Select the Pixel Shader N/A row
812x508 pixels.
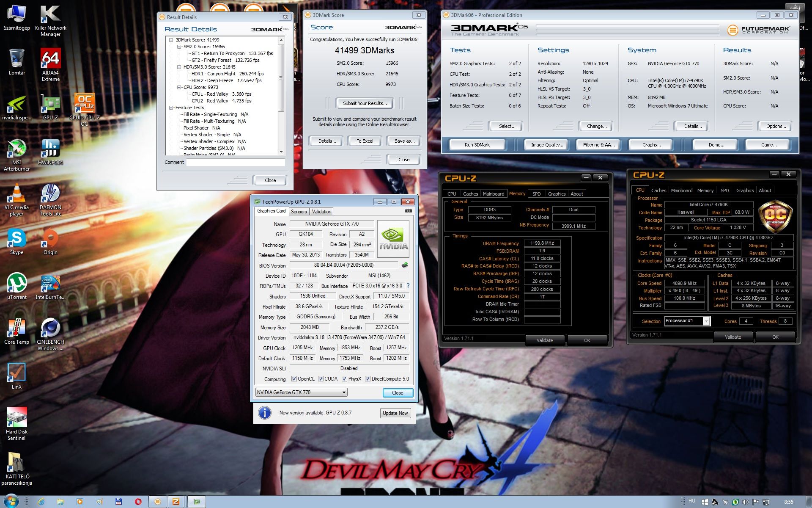[201, 128]
